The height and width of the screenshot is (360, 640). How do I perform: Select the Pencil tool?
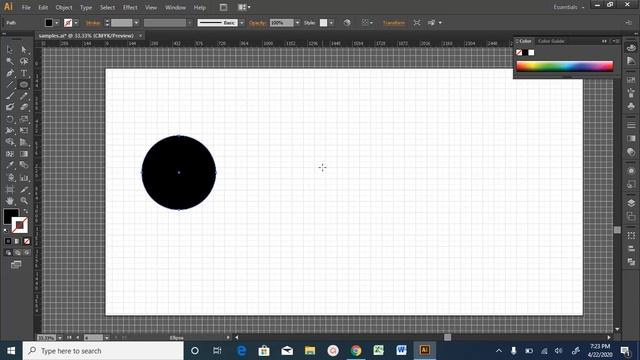point(24,96)
